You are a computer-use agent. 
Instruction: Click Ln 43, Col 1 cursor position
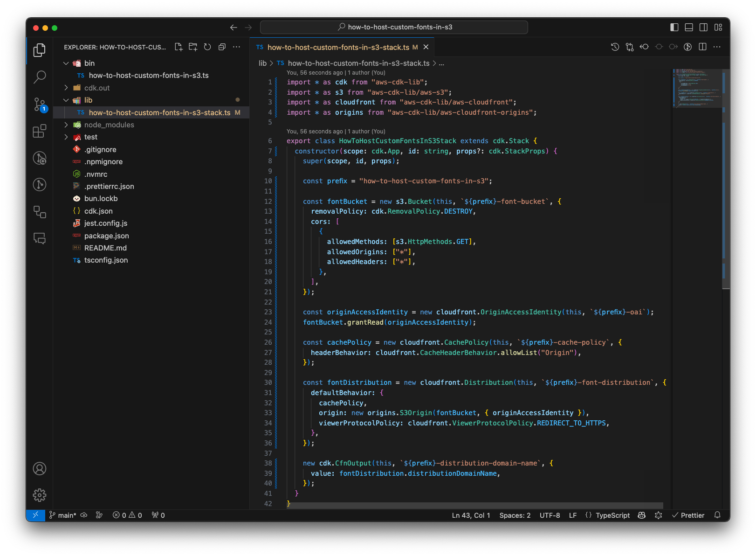click(x=471, y=515)
